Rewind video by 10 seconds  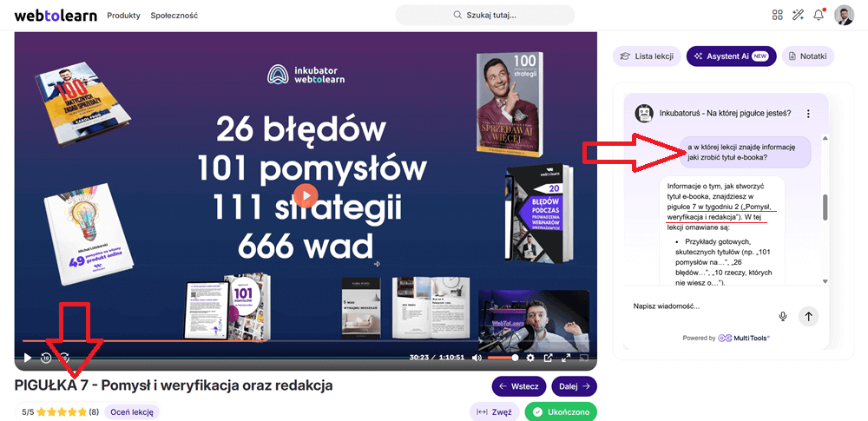(x=46, y=358)
